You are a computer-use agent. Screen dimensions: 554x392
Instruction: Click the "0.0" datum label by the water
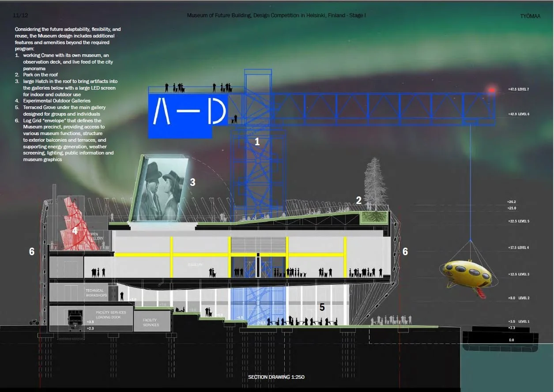pos(512,340)
